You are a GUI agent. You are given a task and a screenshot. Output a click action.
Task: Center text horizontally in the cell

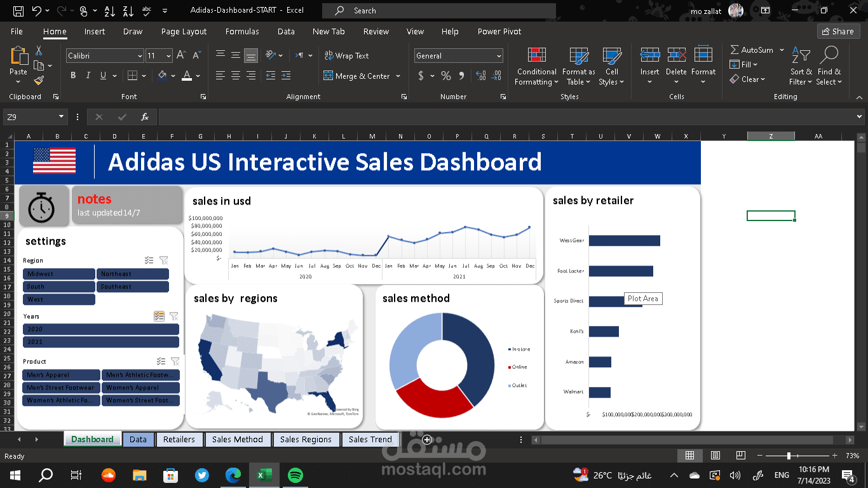pos(236,76)
